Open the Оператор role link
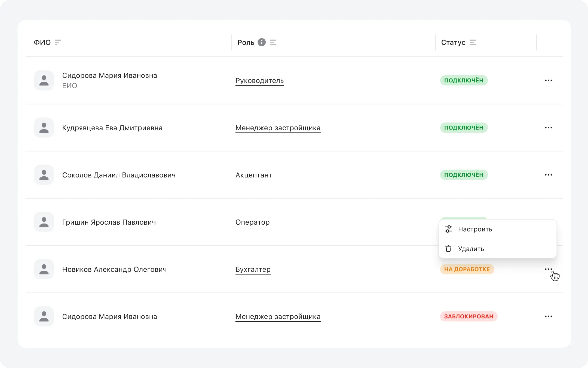The height and width of the screenshot is (368, 588). coord(252,222)
